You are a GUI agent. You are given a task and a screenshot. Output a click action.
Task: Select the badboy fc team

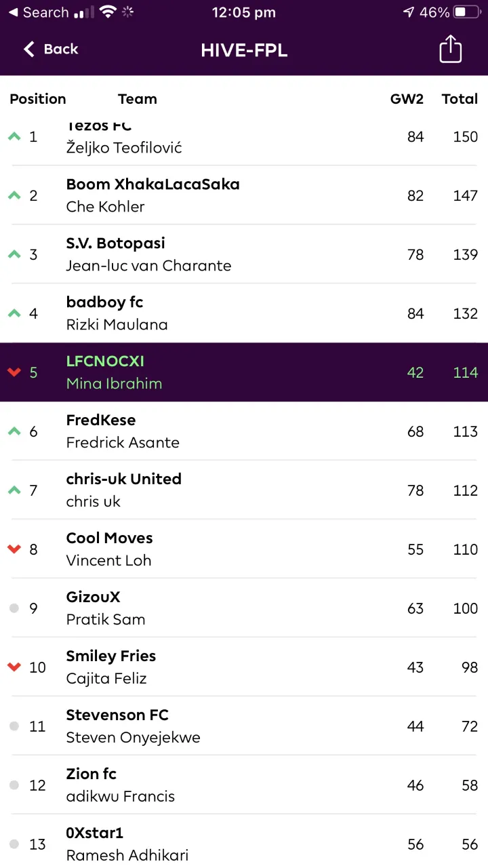click(244, 313)
